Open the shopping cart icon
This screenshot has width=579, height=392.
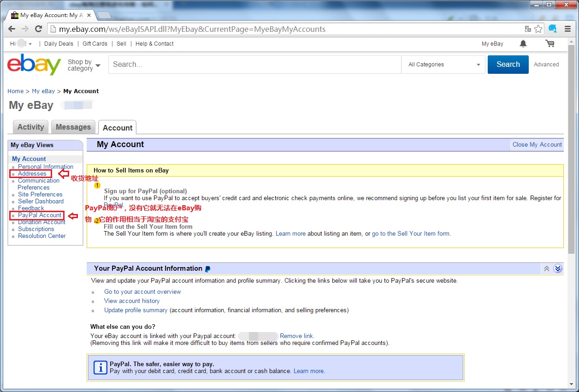(549, 44)
